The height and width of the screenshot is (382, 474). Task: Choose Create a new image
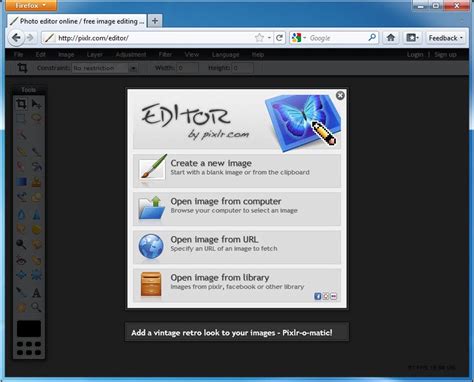237,170
